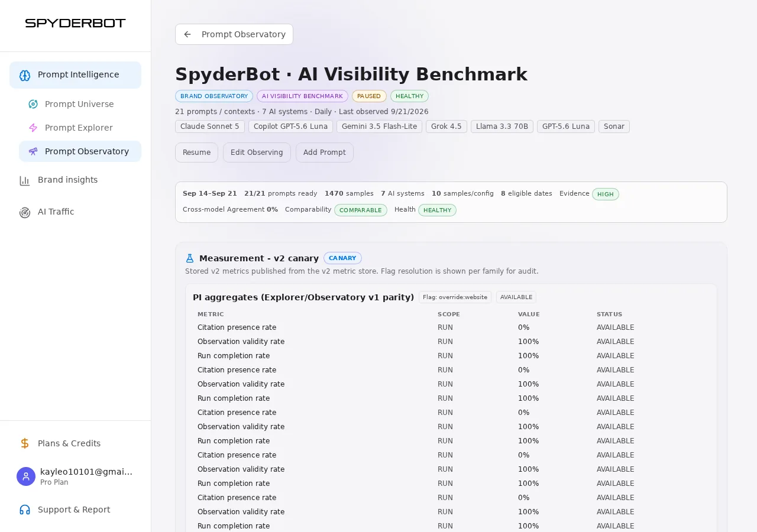Click the Prompt Observatory telescope icon
This screenshot has height=532, width=757.
pos(33,151)
